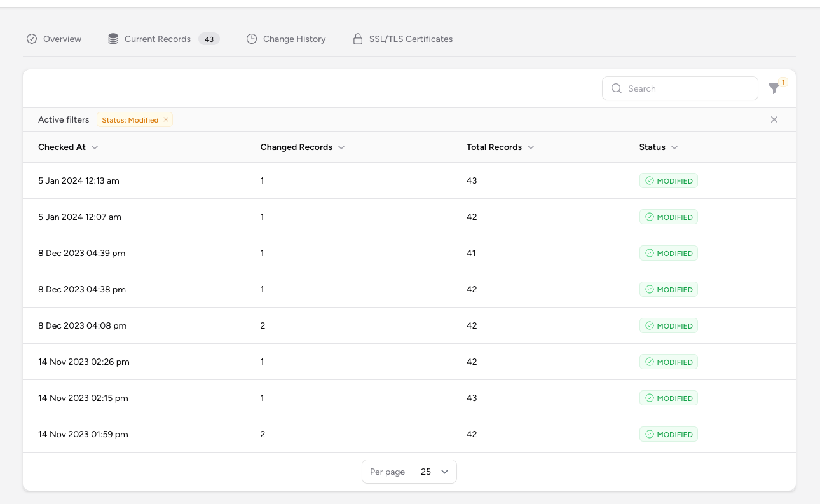The image size is (820, 504).
Task: Click the Overview checkmark circle icon
Action: pyautogui.click(x=32, y=39)
